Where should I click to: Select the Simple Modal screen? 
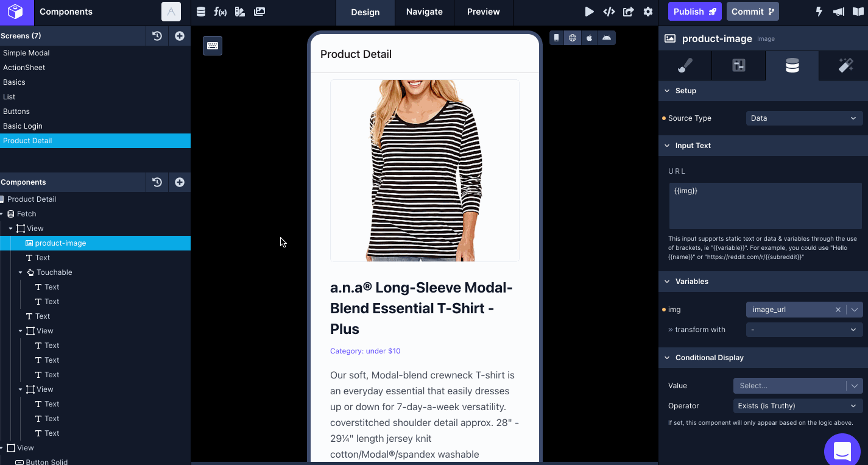click(x=95, y=53)
